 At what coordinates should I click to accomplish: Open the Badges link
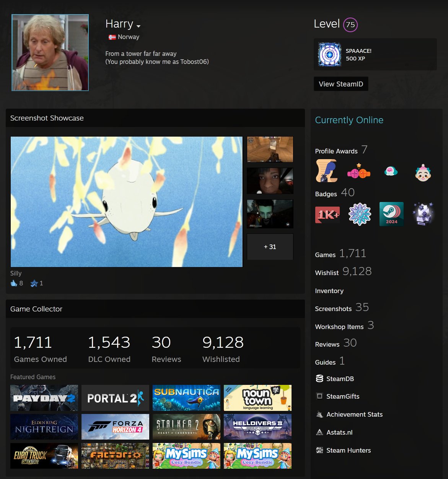click(335, 193)
